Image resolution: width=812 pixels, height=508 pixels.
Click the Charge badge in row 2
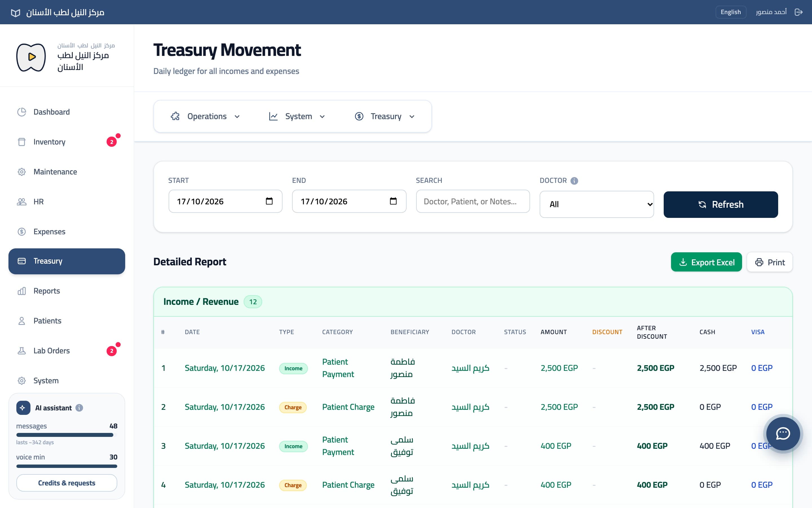293,407
